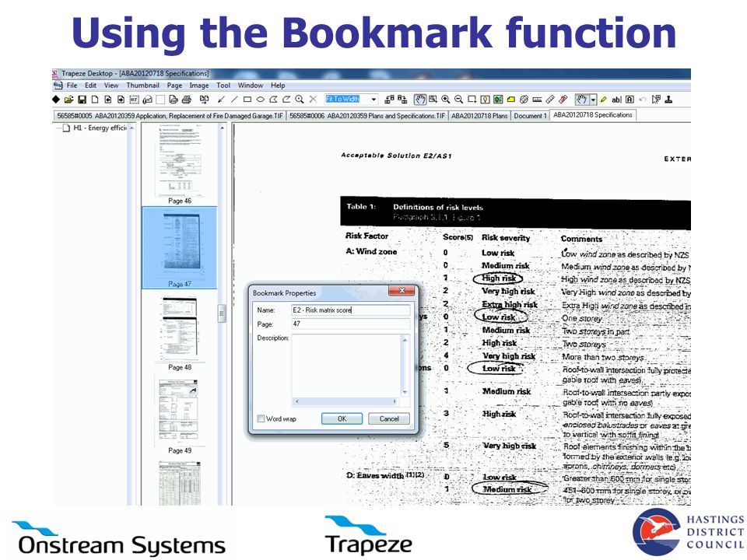Click the bookmark Page number field
This screenshot has height=560, width=747.
[350, 324]
